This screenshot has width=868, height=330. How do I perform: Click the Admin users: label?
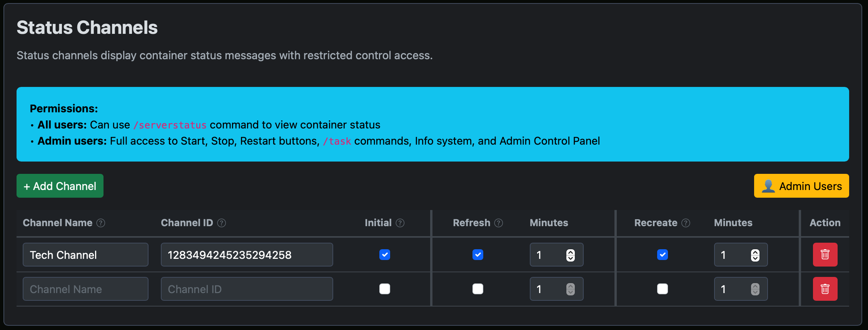tap(72, 141)
